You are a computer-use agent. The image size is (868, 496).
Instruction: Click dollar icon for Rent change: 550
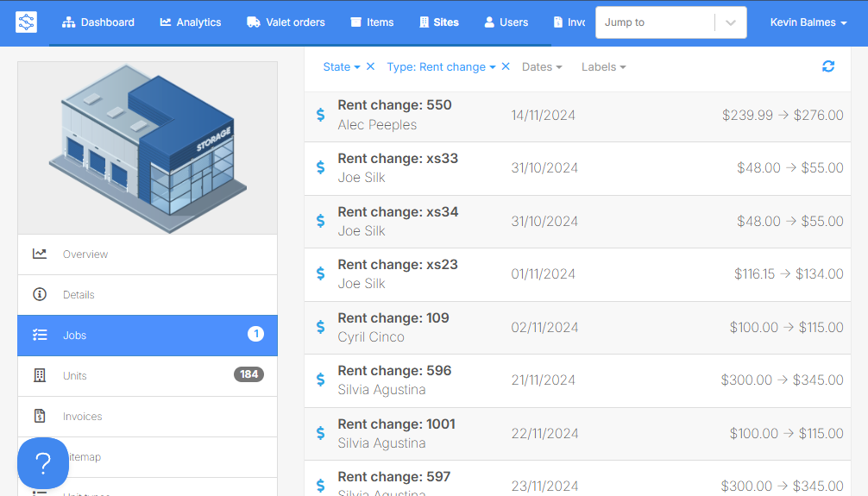(x=320, y=115)
